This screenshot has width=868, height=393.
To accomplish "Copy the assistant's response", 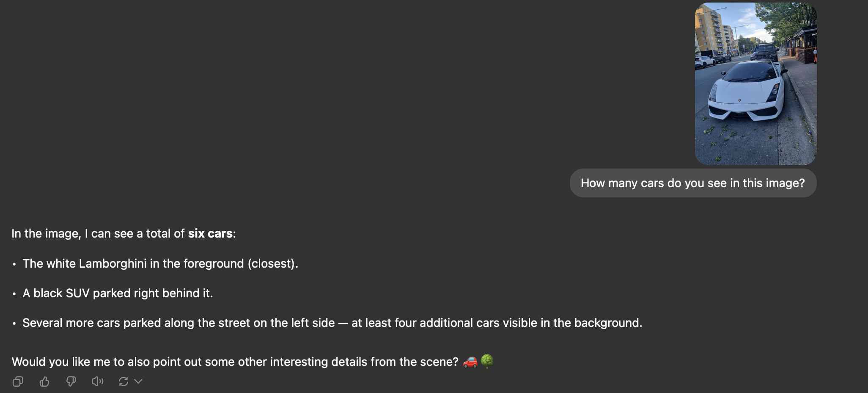I will [x=18, y=382].
